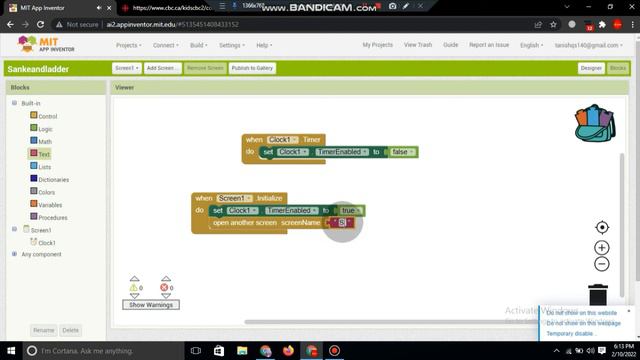Switch to the cbc.ca browser tab
This screenshot has height=360, width=640.
167,8
